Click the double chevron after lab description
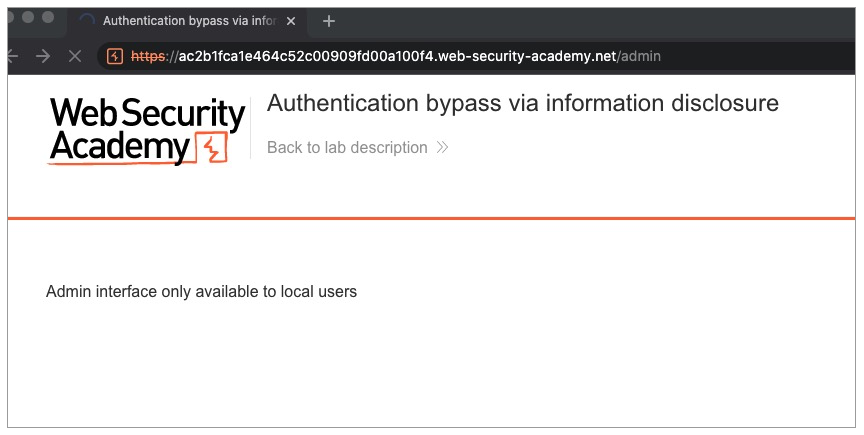864x435 pixels. 442,148
